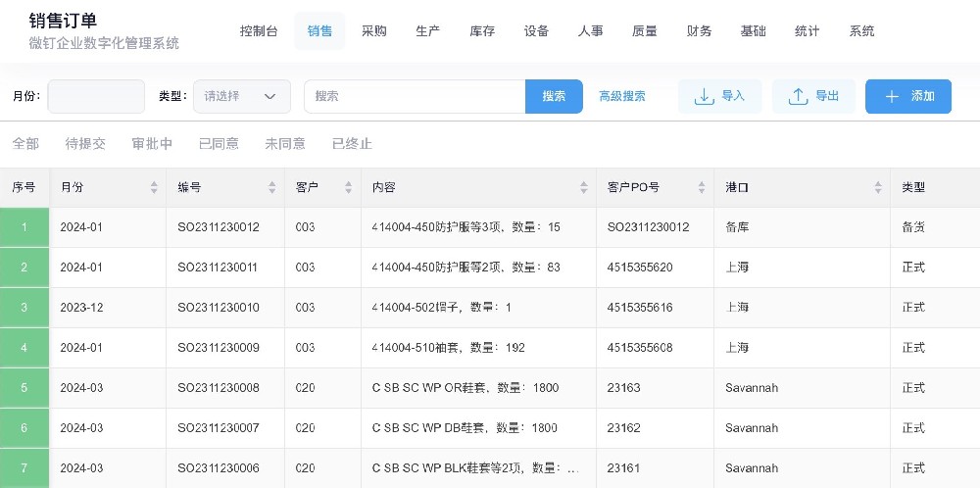The image size is (980, 488).
Task: Open the 系统 menu
Action: click(861, 31)
